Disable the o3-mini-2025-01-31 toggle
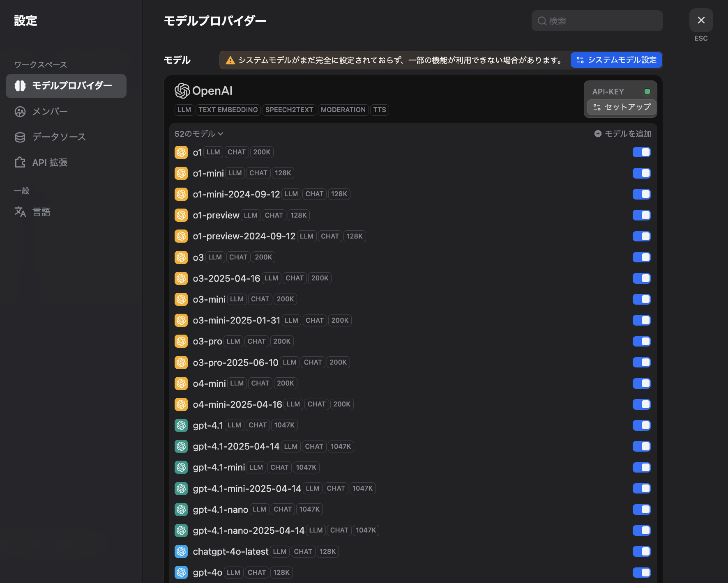Screen dimensions: 728x583 [x=642, y=320]
